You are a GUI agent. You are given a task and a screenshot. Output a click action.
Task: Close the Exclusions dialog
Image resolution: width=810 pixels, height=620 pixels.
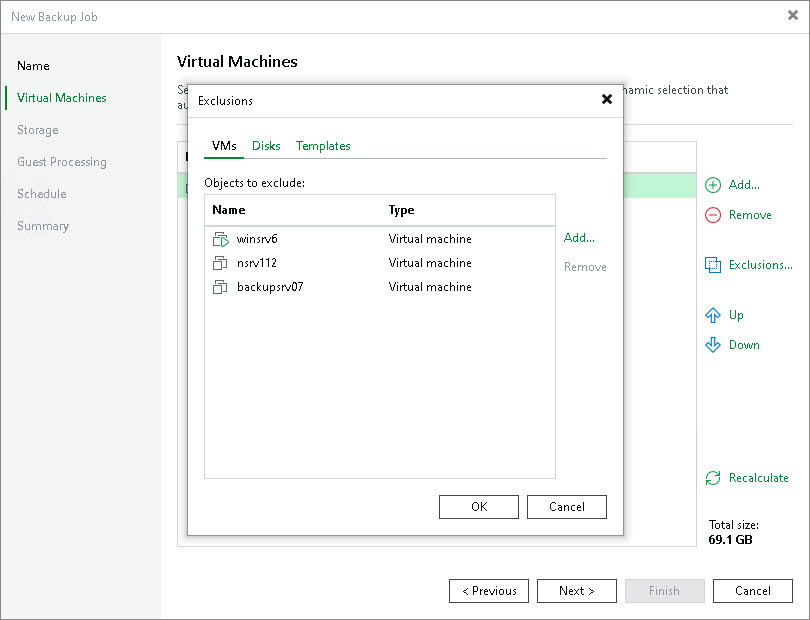[x=607, y=99]
